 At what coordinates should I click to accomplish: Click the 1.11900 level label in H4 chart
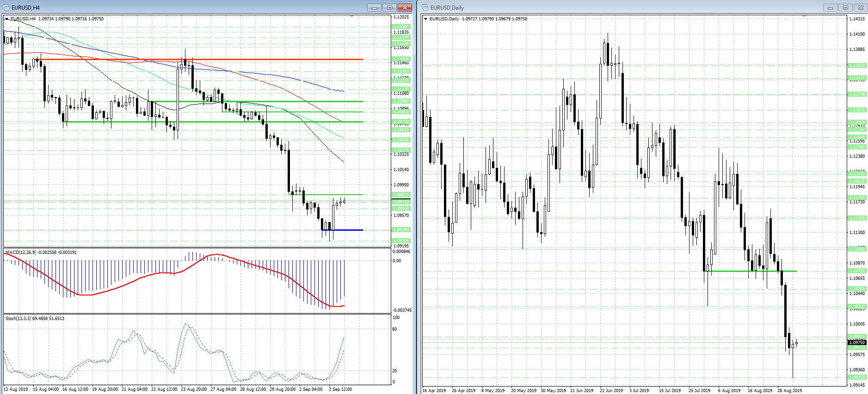tap(401, 27)
